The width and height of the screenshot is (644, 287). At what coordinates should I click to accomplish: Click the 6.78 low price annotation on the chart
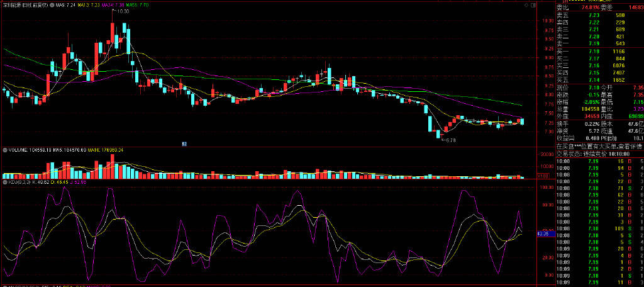pyautogui.click(x=450, y=140)
